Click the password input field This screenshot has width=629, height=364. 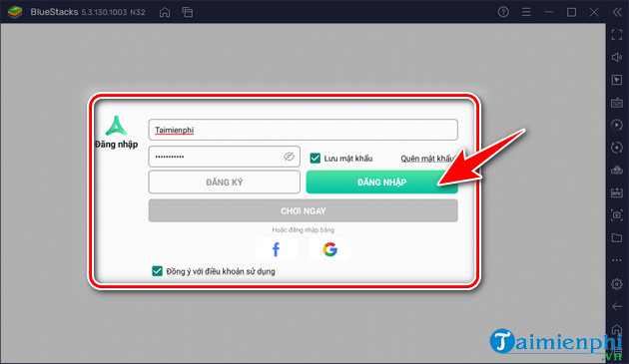225,157
